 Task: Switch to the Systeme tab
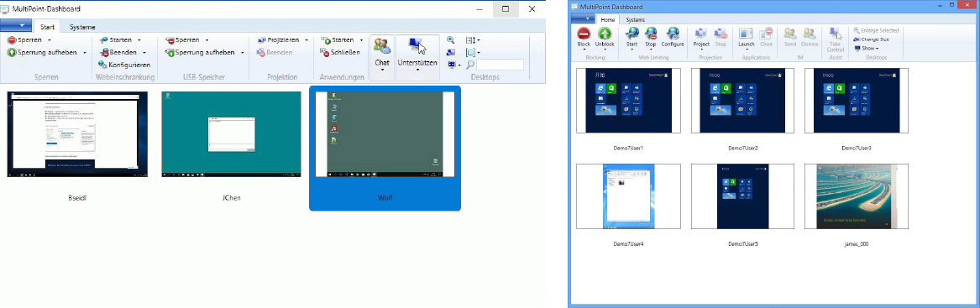(x=82, y=27)
